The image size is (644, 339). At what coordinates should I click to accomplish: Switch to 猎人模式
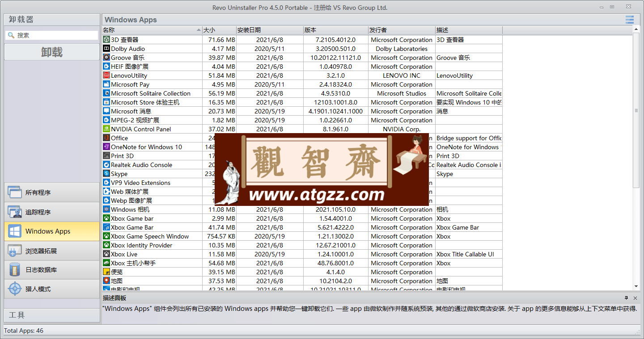click(52, 289)
